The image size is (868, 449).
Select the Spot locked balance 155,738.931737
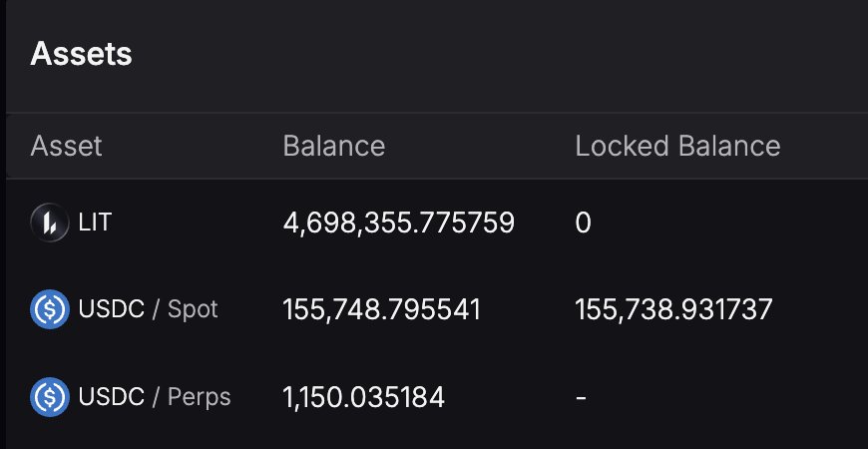[673, 310]
